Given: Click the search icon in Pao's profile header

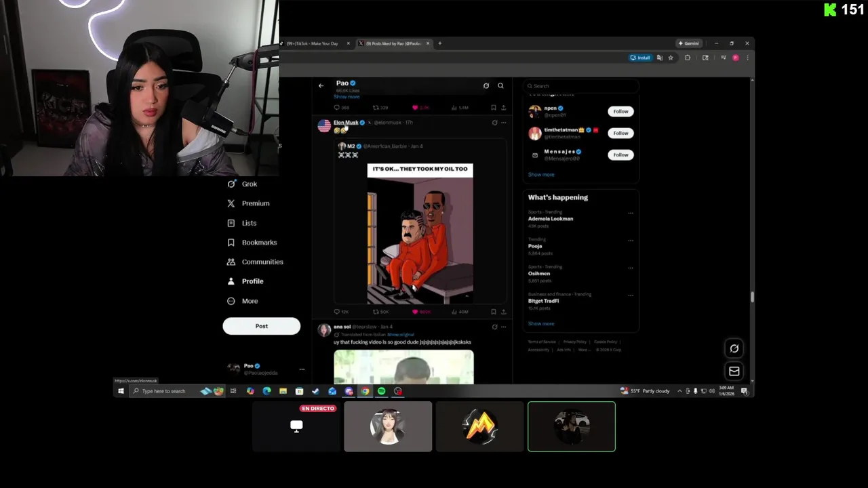Looking at the screenshot, I should click(x=500, y=85).
